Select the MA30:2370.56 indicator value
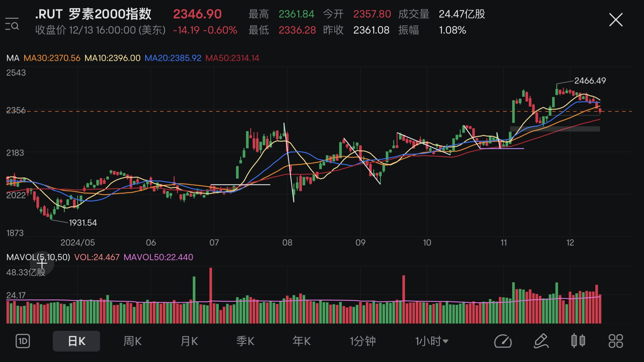This screenshot has height=362, width=644. pyautogui.click(x=52, y=58)
